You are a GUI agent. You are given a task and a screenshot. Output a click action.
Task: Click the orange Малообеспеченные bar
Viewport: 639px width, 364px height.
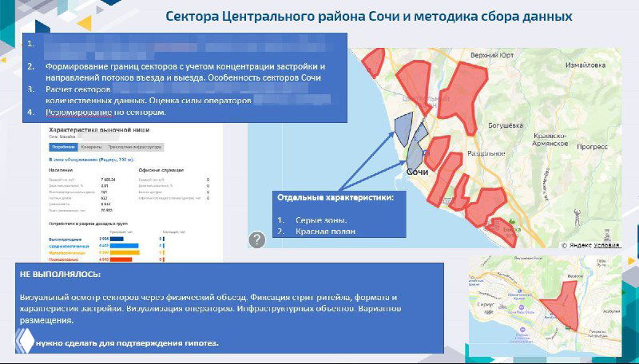point(125,252)
